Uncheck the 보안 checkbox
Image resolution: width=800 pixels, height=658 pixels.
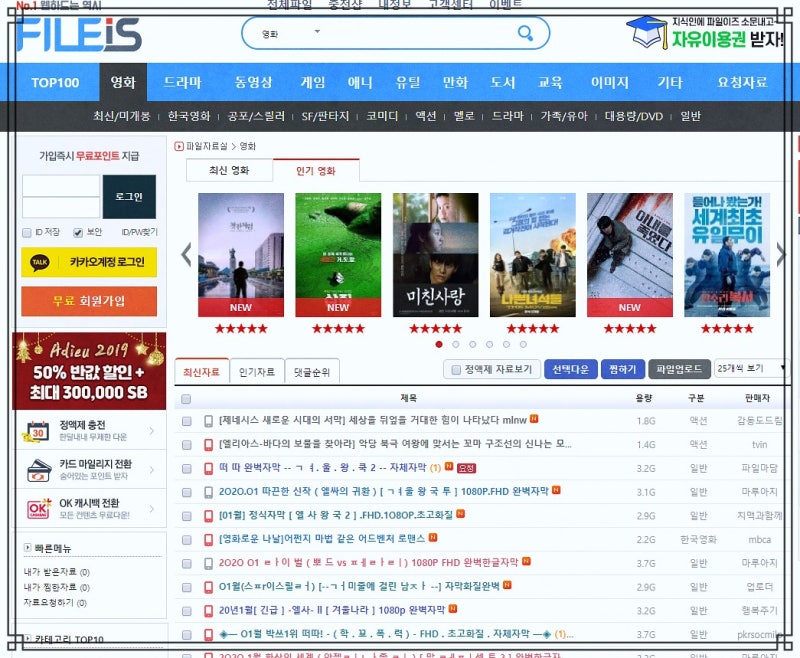(x=78, y=233)
